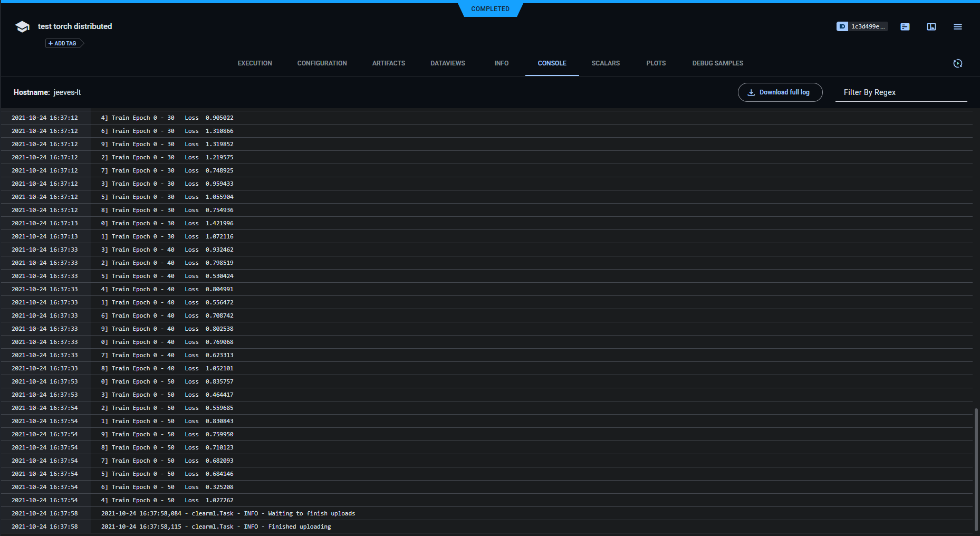Click the graduation cap task type icon
Viewport: 980px width, 536px height.
(22, 27)
